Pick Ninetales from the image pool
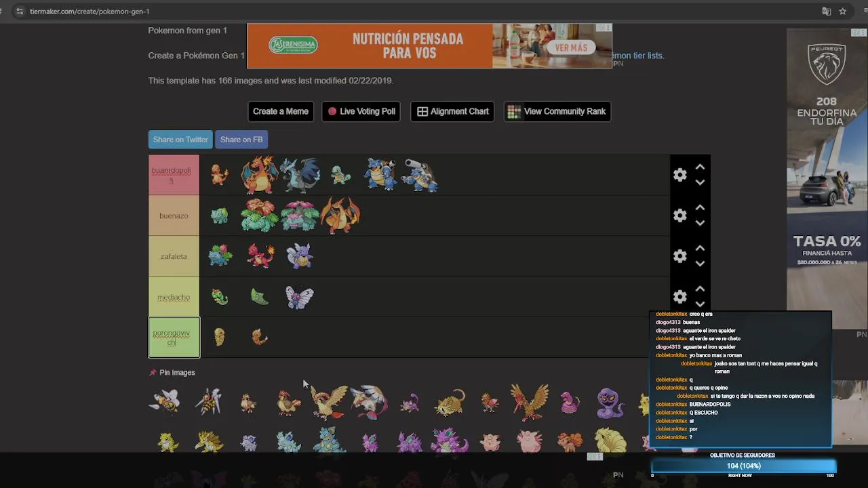This screenshot has width=868, height=488. pyautogui.click(x=610, y=441)
